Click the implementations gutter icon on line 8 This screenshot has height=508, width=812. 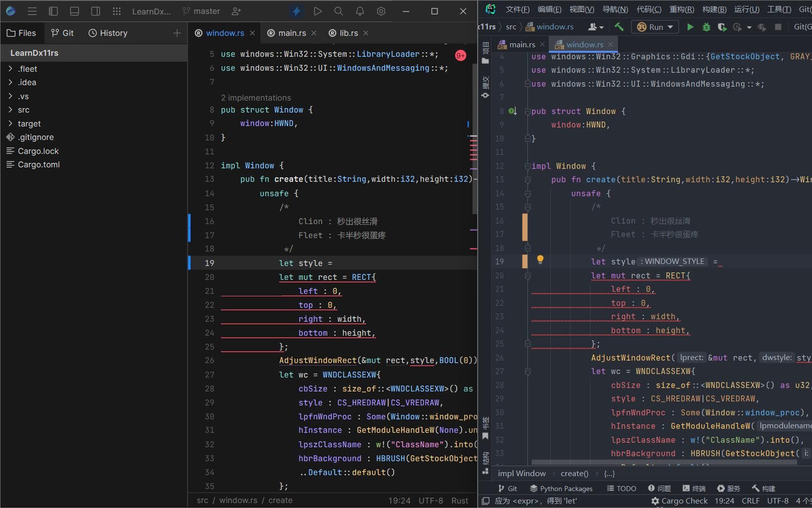click(x=512, y=111)
